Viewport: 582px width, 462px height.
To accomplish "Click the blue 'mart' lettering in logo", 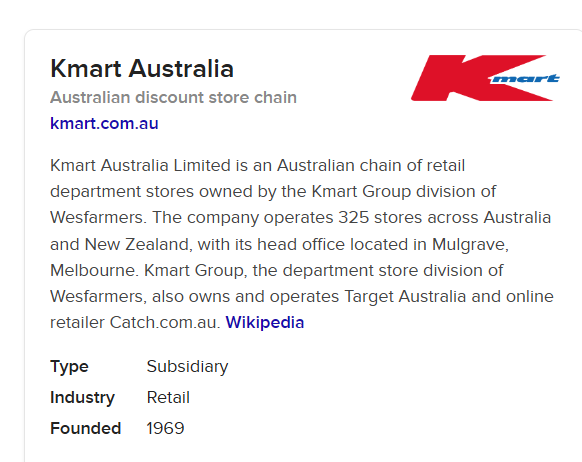I will point(524,78).
